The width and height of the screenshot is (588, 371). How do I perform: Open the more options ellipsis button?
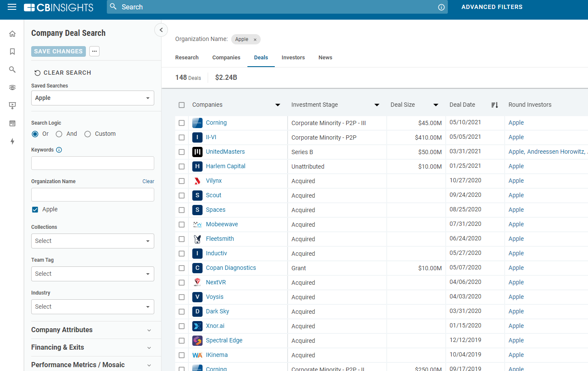click(94, 51)
